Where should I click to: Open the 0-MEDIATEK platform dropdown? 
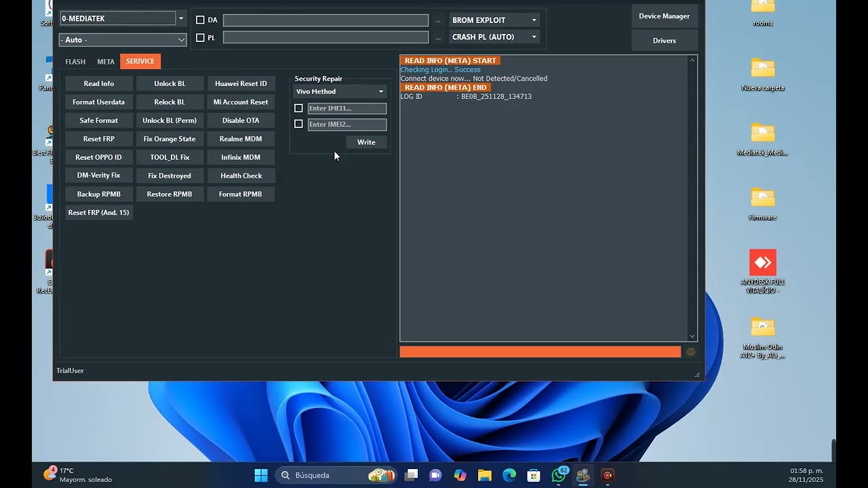coord(123,19)
